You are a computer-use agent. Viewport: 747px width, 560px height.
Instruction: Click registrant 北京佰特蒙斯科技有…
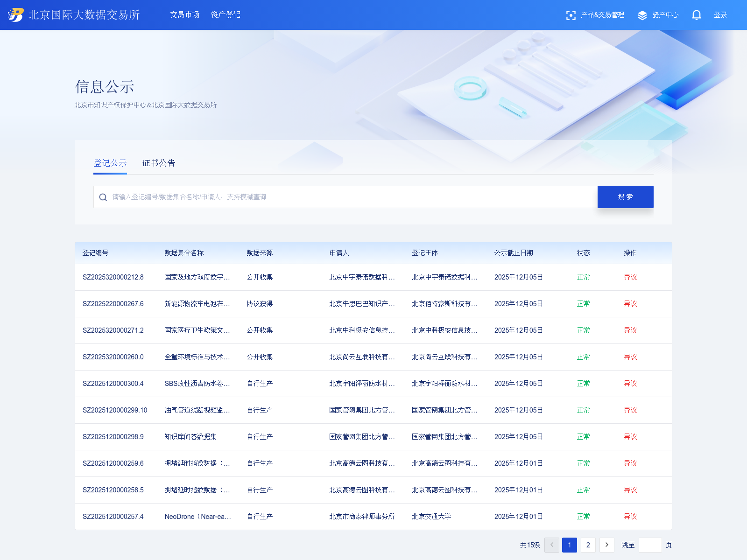pos(444,304)
